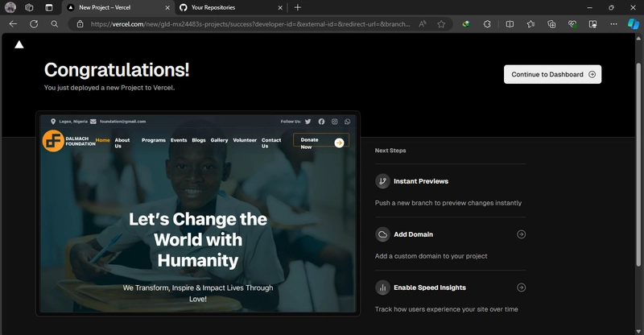Click the Add Domain link
This screenshot has height=335, width=644.
point(413,234)
